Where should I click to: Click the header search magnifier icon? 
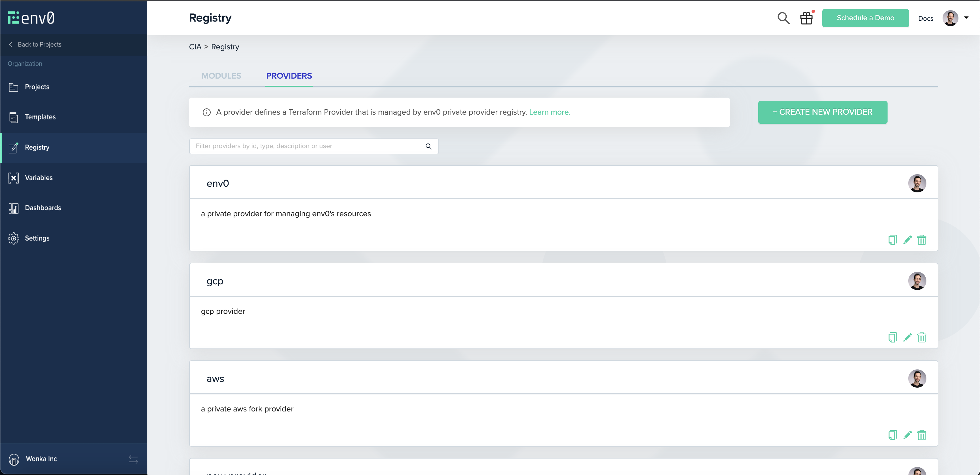coord(783,18)
